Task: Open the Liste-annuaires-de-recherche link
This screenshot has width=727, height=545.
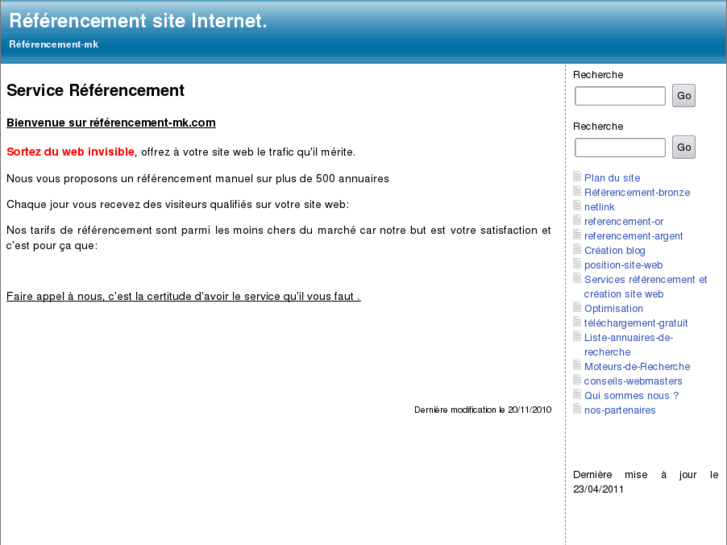Action: click(x=628, y=345)
